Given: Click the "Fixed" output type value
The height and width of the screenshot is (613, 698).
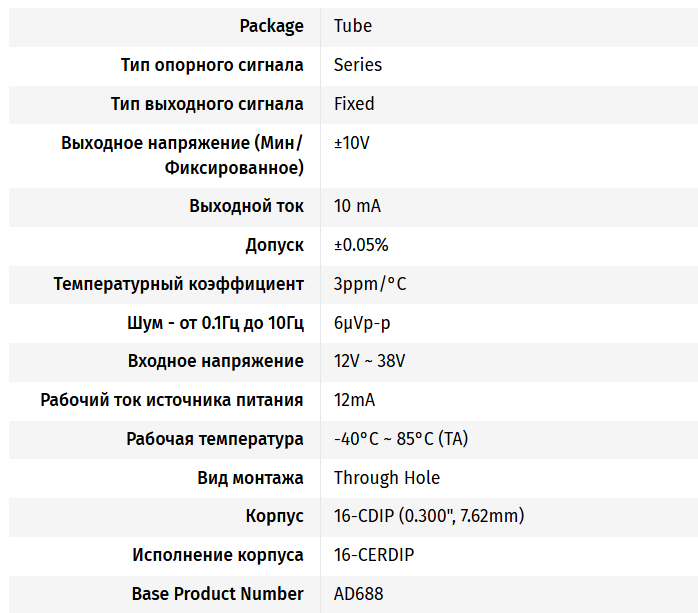Looking at the screenshot, I should [x=354, y=104].
